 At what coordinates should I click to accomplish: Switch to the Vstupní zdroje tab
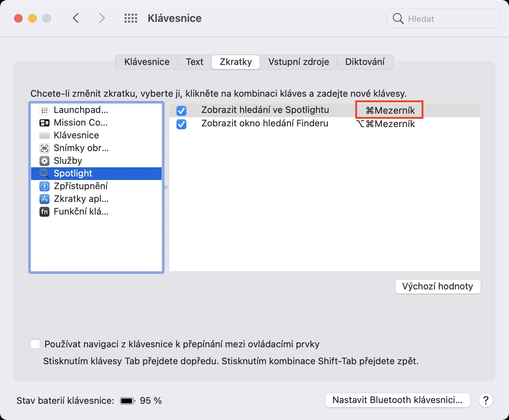[299, 62]
